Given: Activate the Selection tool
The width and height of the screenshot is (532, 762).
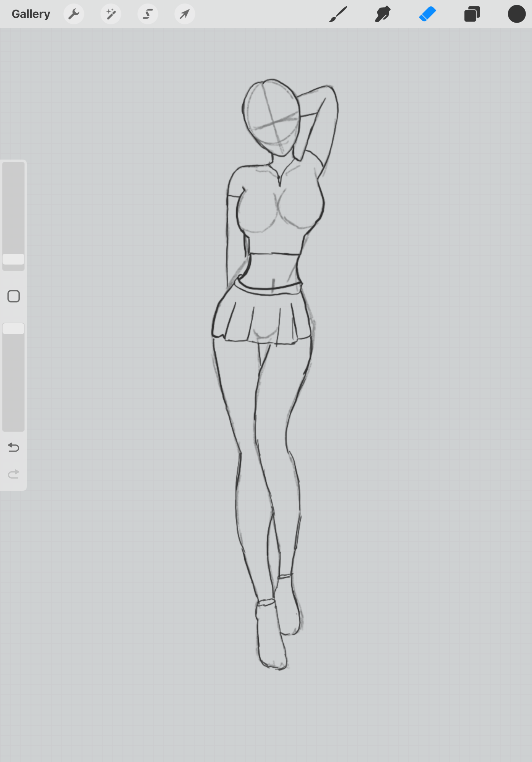Looking at the screenshot, I should tap(148, 14).
